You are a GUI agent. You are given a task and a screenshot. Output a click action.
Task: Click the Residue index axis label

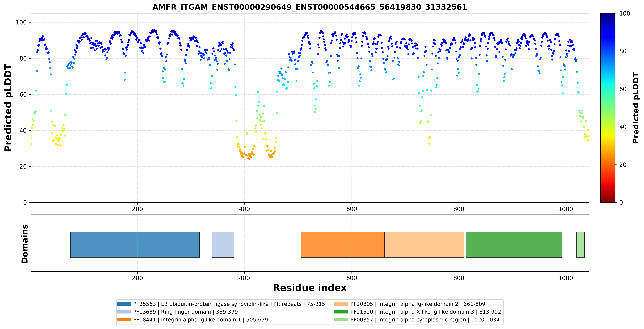tap(310, 288)
